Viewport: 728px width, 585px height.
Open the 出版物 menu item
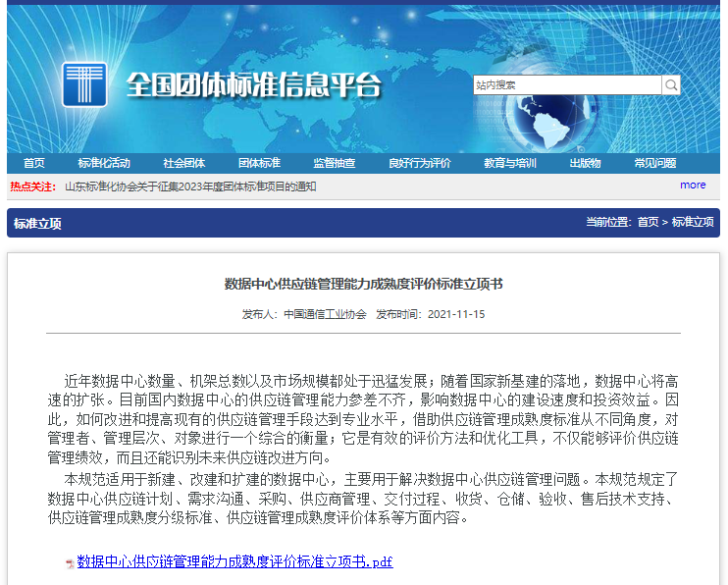pyautogui.click(x=586, y=163)
